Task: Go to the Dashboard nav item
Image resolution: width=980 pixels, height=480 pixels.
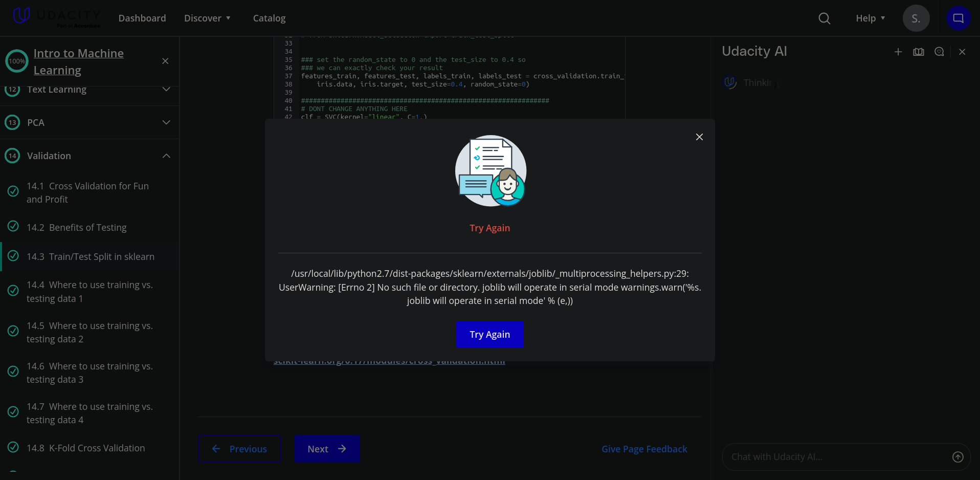Action: click(x=142, y=18)
